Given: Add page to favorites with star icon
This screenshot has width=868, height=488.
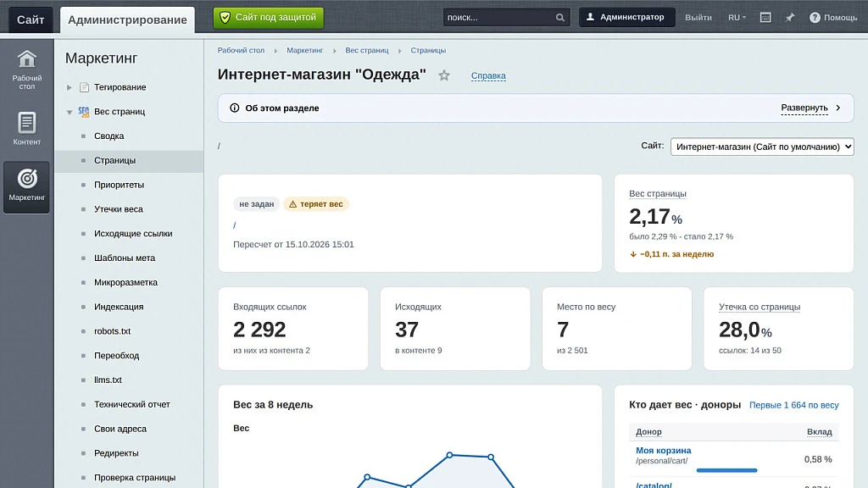Looking at the screenshot, I should point(444,75).
